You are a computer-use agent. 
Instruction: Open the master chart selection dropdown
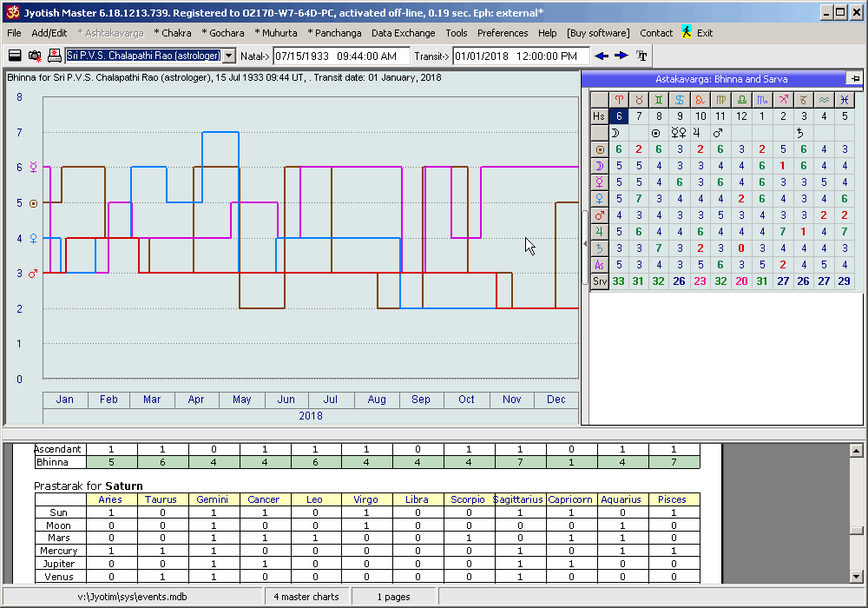click(229, 56)
